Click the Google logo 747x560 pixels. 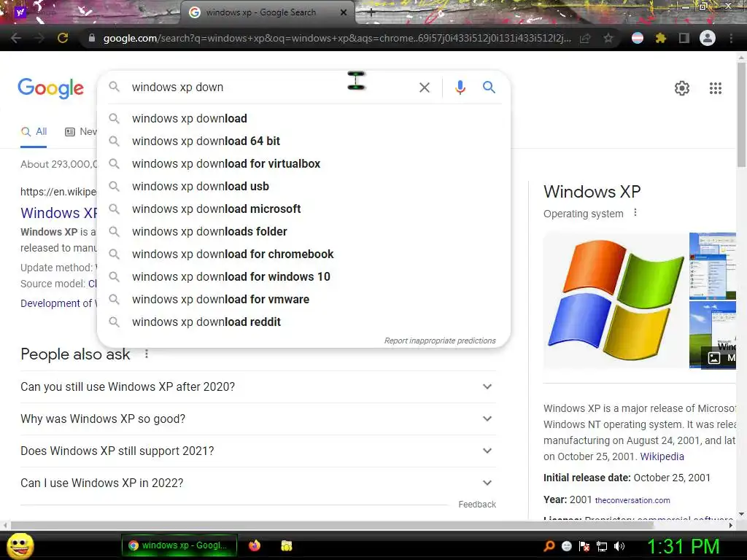click(51, 88)
